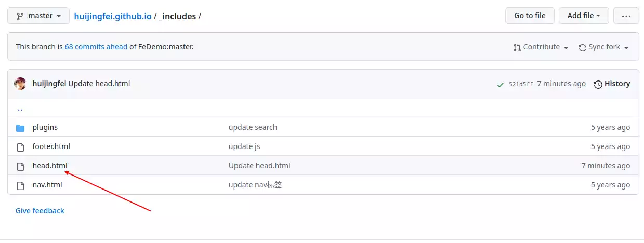Open the master branch selector dropdown
644x243 pixels.
pos(38,16)
